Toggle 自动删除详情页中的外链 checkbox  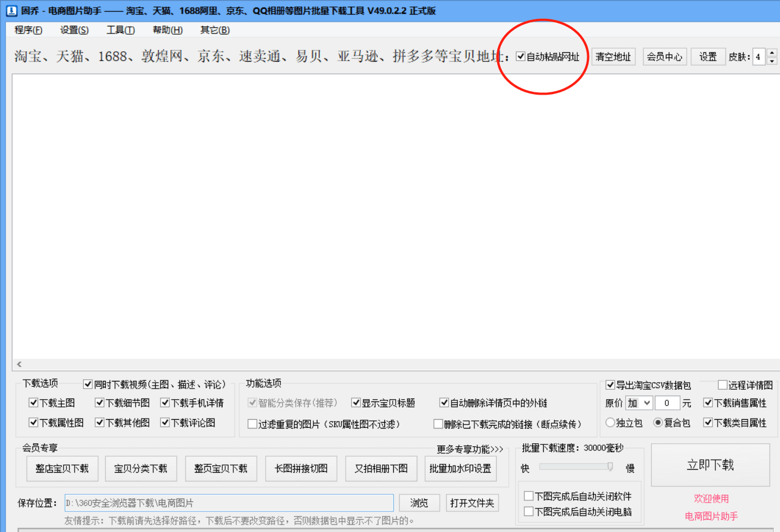(x=444, y=403)
